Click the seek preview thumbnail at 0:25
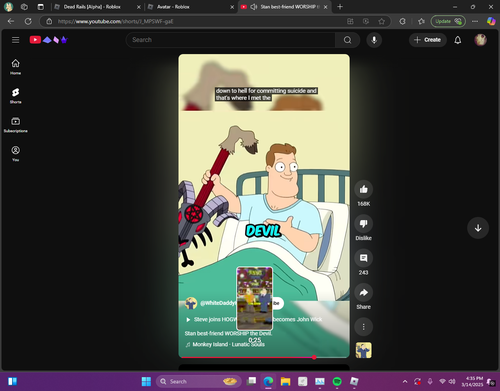 [254, 298]
